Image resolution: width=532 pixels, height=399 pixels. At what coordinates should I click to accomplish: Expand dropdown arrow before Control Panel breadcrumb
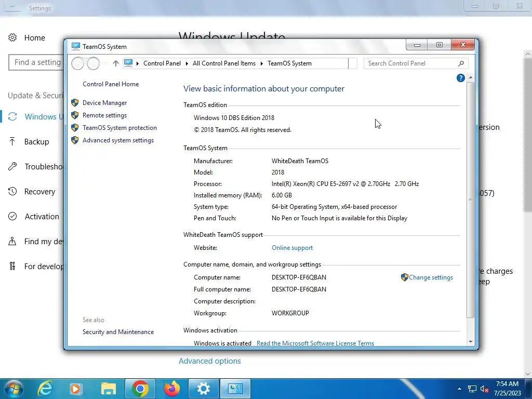pyautogui.click(x=137, y=63)
